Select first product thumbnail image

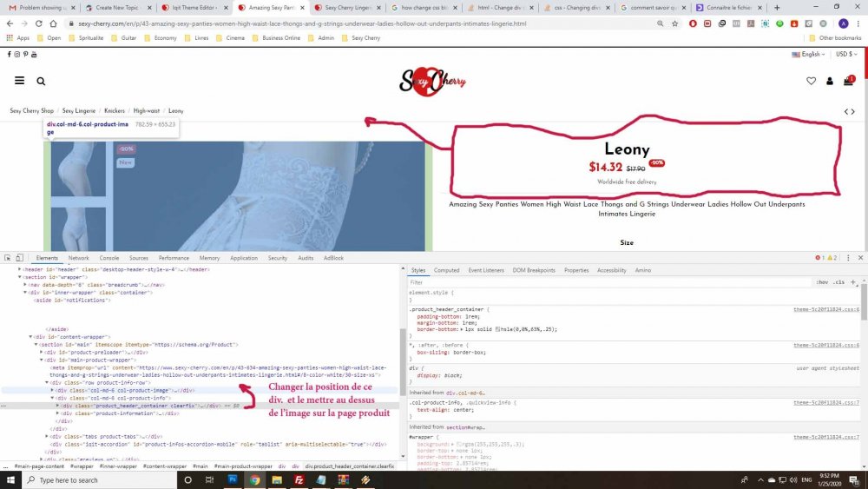tap(78, 169)
